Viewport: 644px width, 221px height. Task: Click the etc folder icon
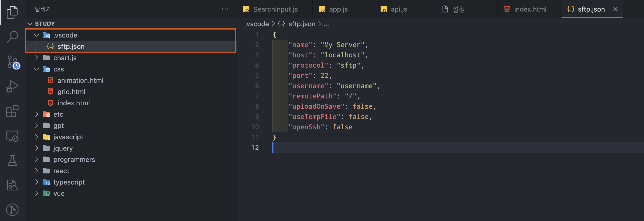tap(47, 114)
